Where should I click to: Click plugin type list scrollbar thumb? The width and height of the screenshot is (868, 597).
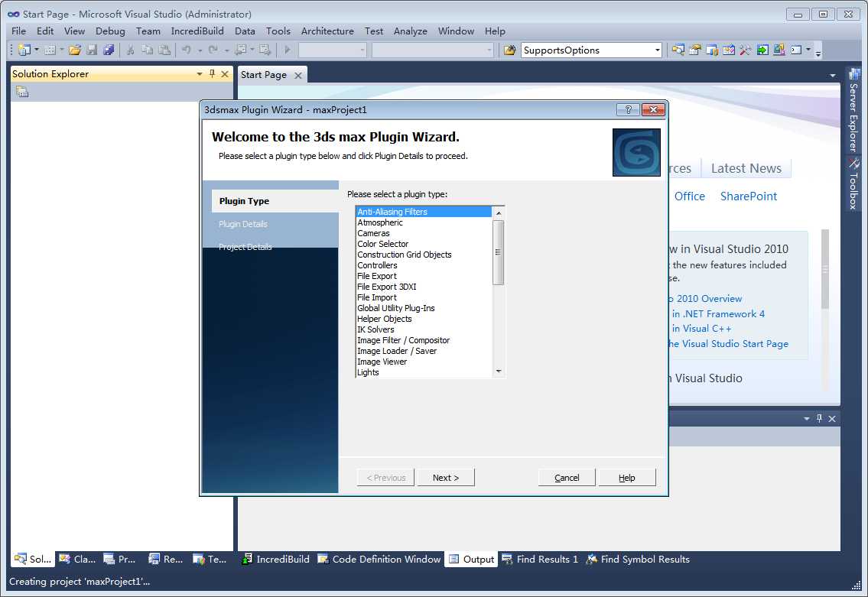(498, 252)
